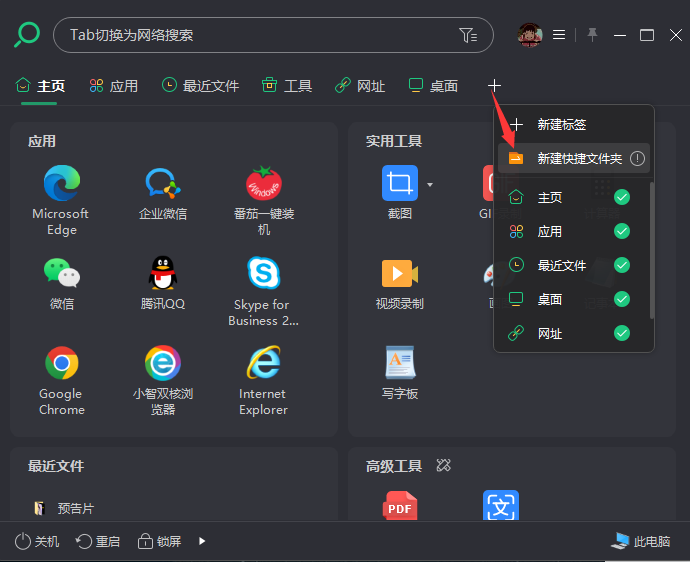
Task: Open search filter icon in search bar
Action: click(x=468, y=35)
